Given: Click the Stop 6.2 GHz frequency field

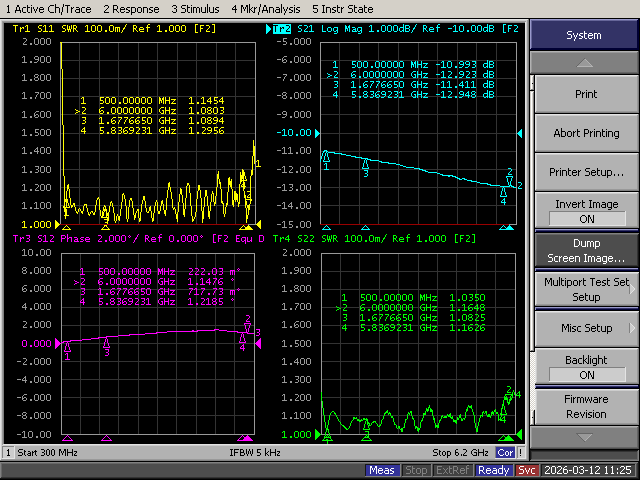Looking at the screenshot, I should click(x=461, y=453).
